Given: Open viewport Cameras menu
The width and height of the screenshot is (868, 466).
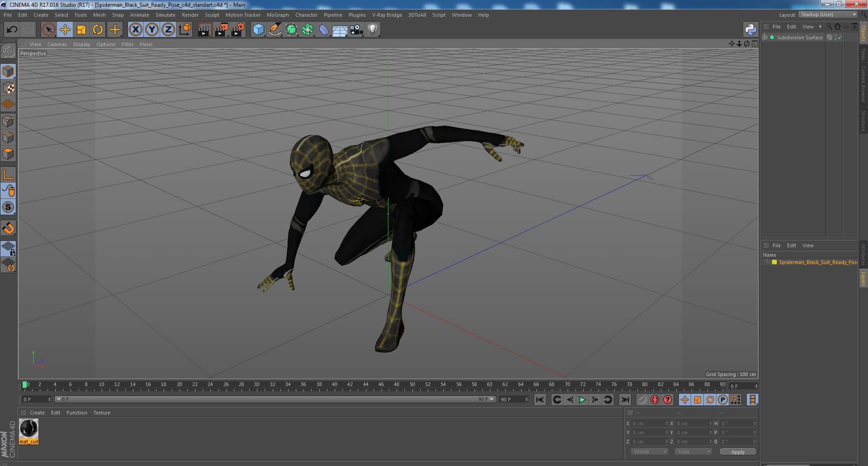Looking at the screenshot, I should pos(57,44).
